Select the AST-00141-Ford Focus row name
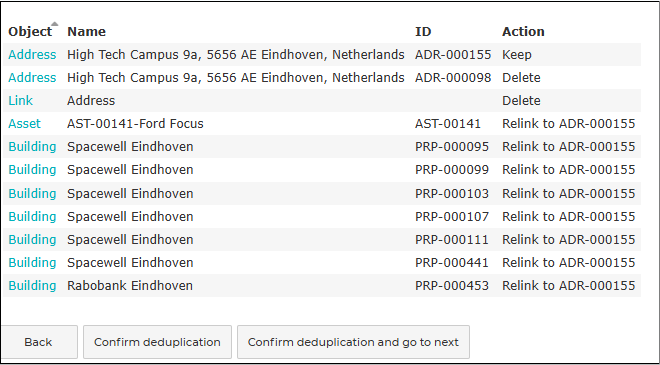Screen dimensions: 660x365 tap(136, 124)
